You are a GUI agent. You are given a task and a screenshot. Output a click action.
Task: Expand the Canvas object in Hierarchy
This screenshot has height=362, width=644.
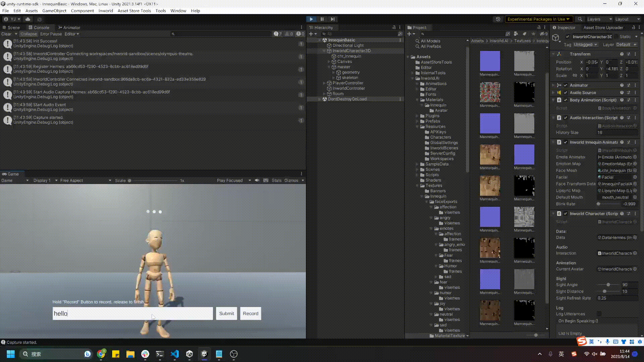pos(329,62)
